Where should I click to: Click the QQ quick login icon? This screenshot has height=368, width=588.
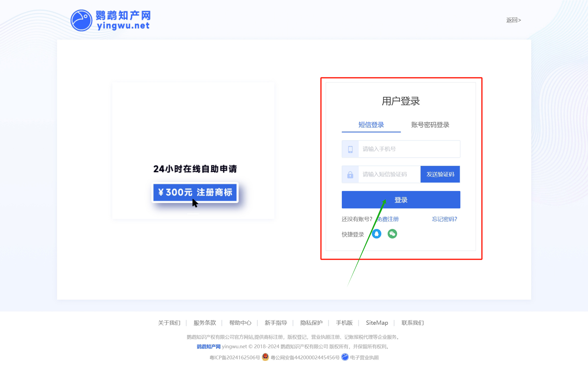click(x=377, y=234)
